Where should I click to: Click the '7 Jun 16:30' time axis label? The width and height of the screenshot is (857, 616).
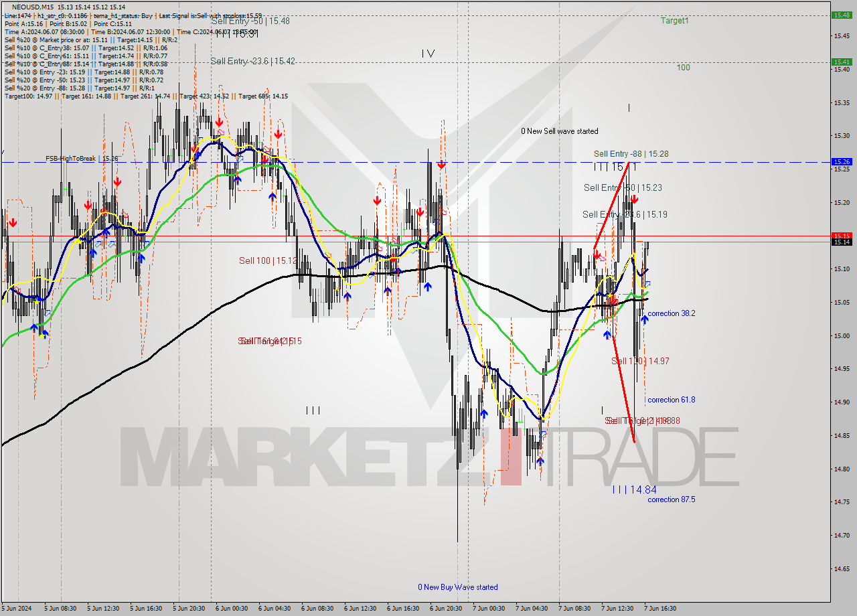[660, 609]
